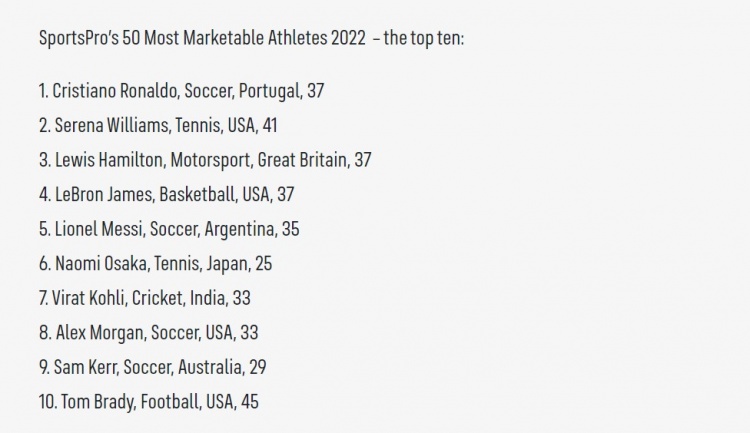Viewport: 750px width, 433px height.
Task: Click the Tom Brady Football line
Action: click(x=148, y=401)
